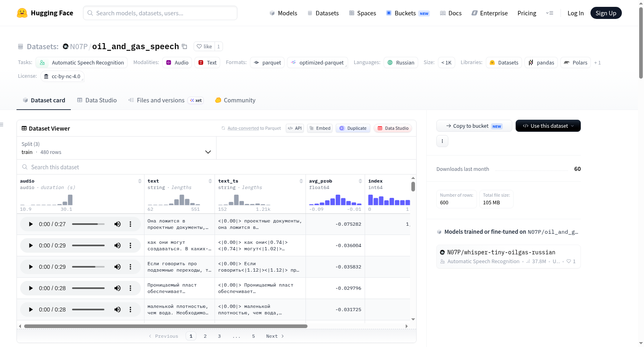Expand the navigation overflow menu icon
Image resolution: width=644 pixels, height=347 pixels.
point(549,13)
